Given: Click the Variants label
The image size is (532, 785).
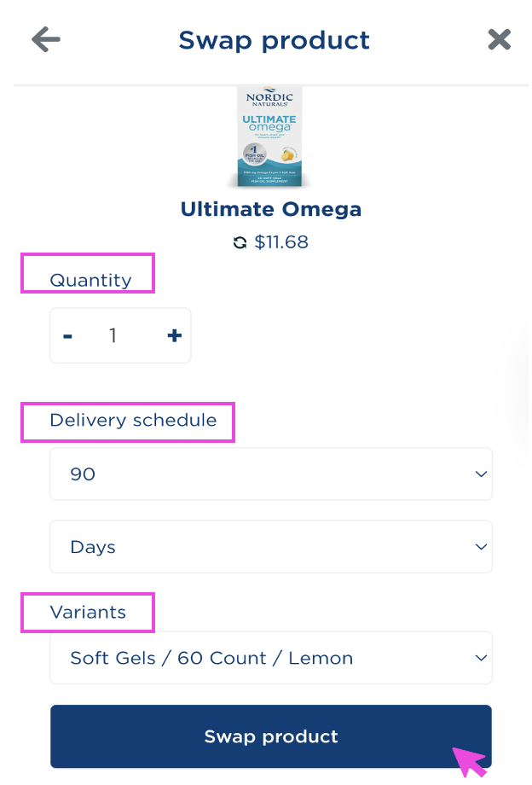Looking at the screenshot, I should 88,613.
